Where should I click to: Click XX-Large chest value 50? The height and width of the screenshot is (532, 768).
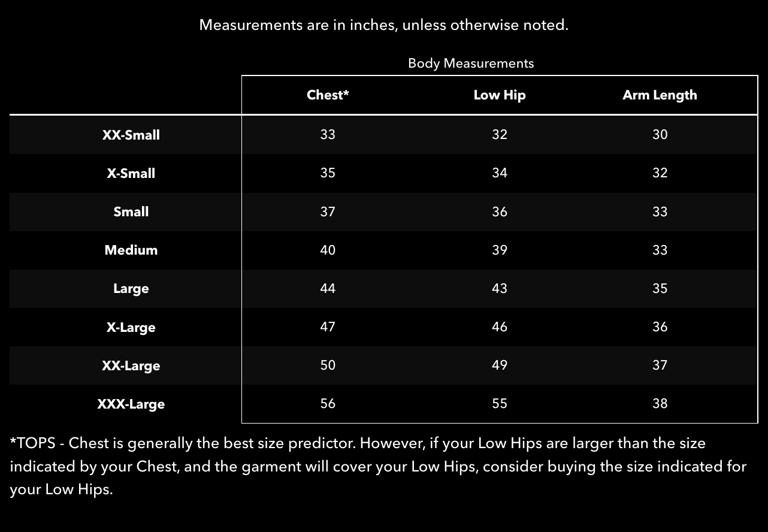point(328,365)
